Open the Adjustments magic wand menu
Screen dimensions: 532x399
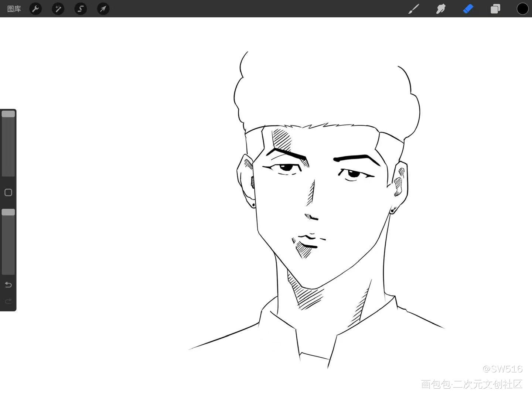pyautogui.click(x=58, y=9)
